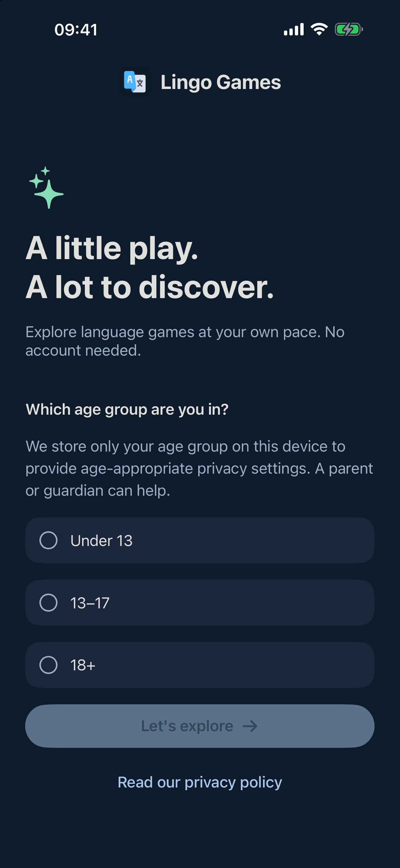Choose the 18+ age group row
400x868 pixels.
click(x=200, y=665)
